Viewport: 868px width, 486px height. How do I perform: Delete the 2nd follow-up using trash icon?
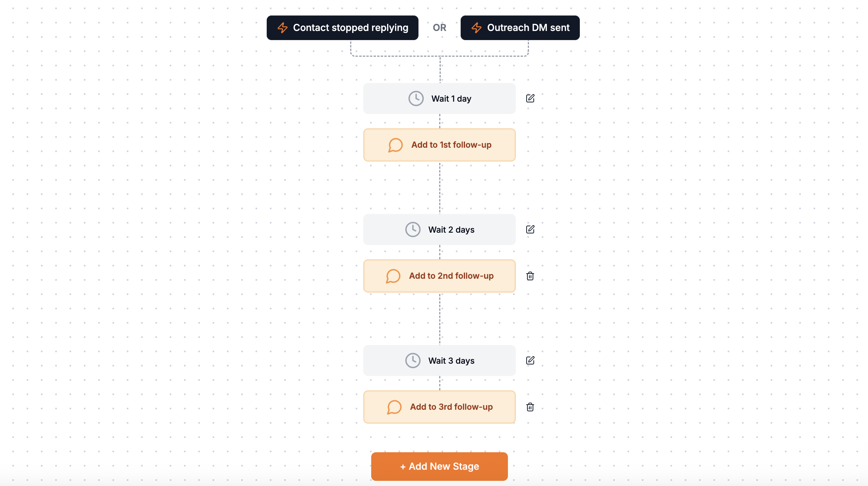[x=530, y=276]
